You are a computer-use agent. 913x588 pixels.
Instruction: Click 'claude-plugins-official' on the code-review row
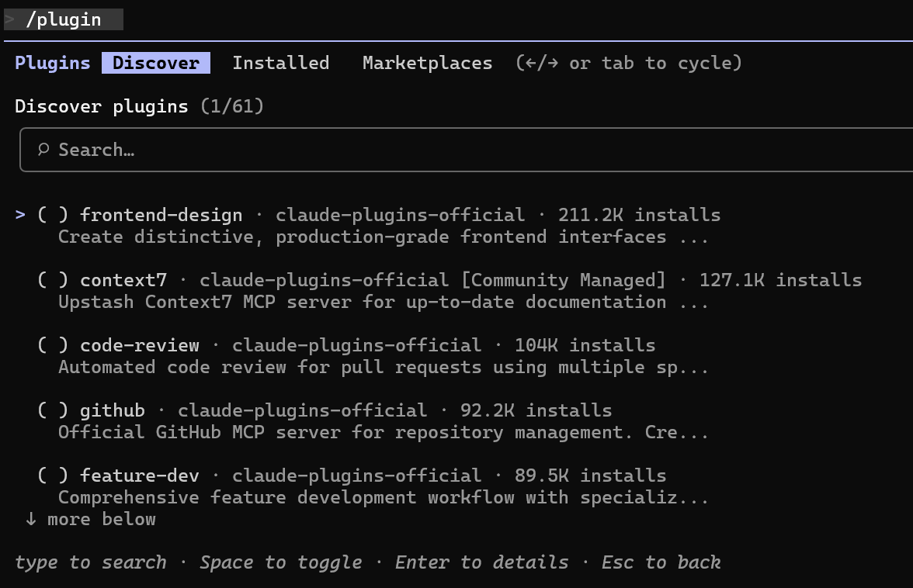coord(356,345)
